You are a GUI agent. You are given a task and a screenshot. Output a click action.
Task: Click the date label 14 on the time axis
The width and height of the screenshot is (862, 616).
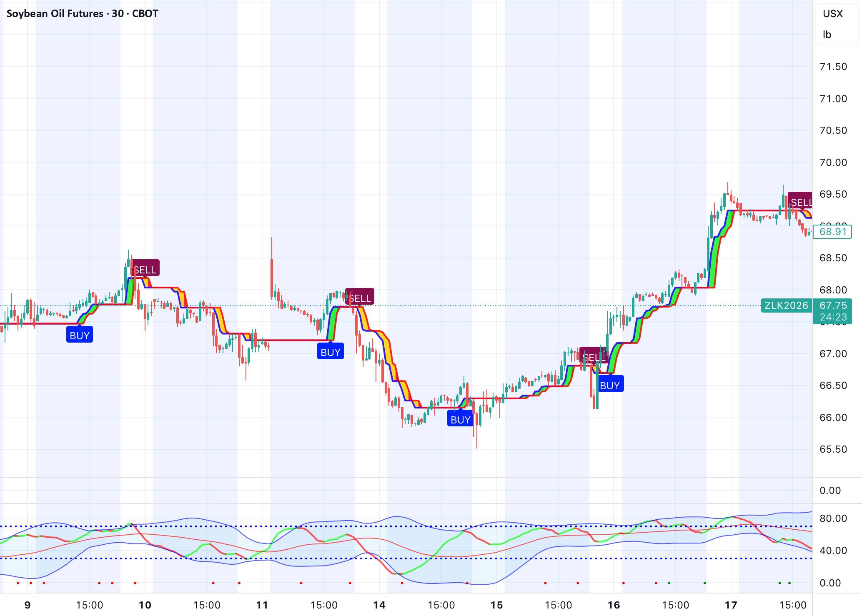379,605
